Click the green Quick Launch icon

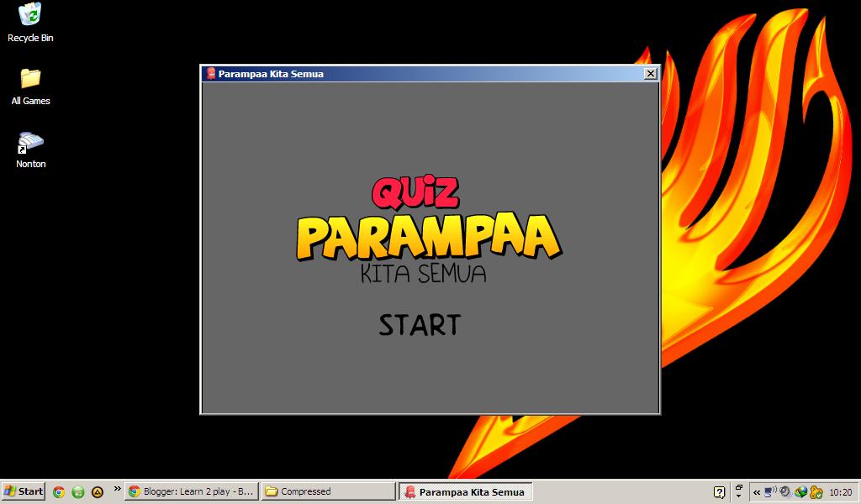pos(77,491)
